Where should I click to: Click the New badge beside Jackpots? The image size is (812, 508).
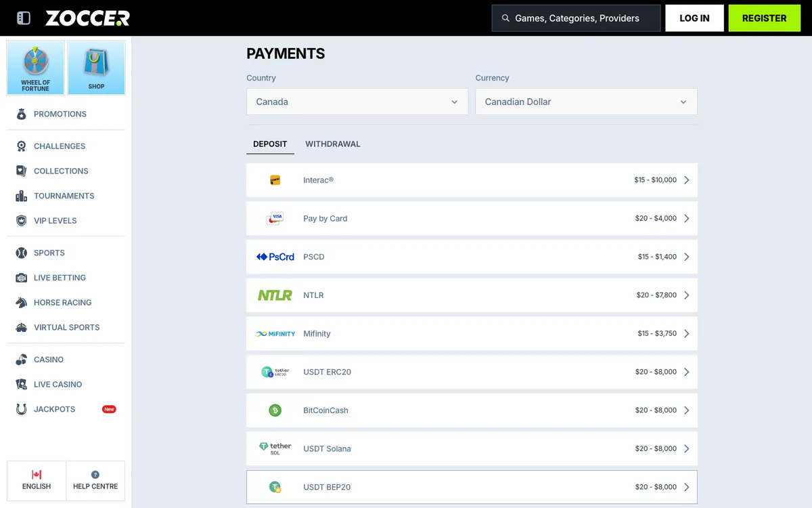point(109,409)
